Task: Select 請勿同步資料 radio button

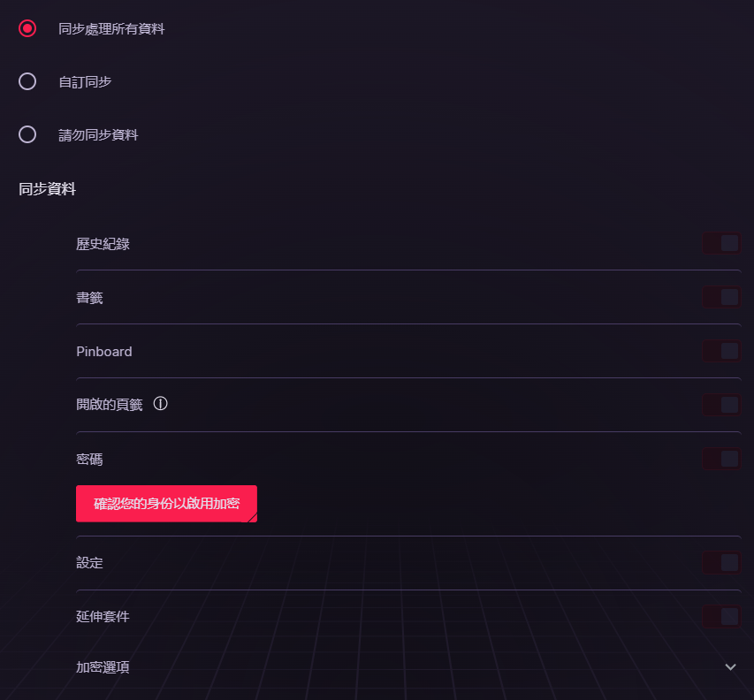Action: [x=27, y=134]
